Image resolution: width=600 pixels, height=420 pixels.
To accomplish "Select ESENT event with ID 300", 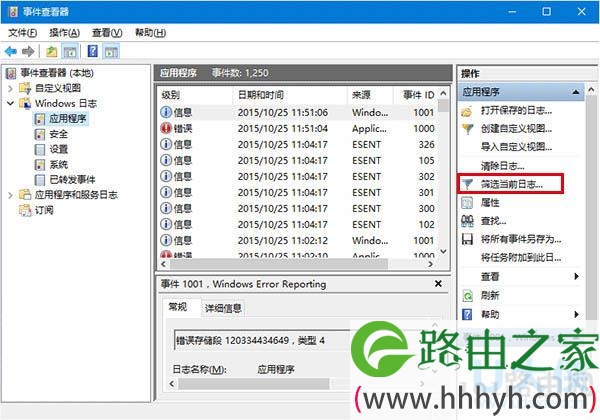I will [298, 209].
